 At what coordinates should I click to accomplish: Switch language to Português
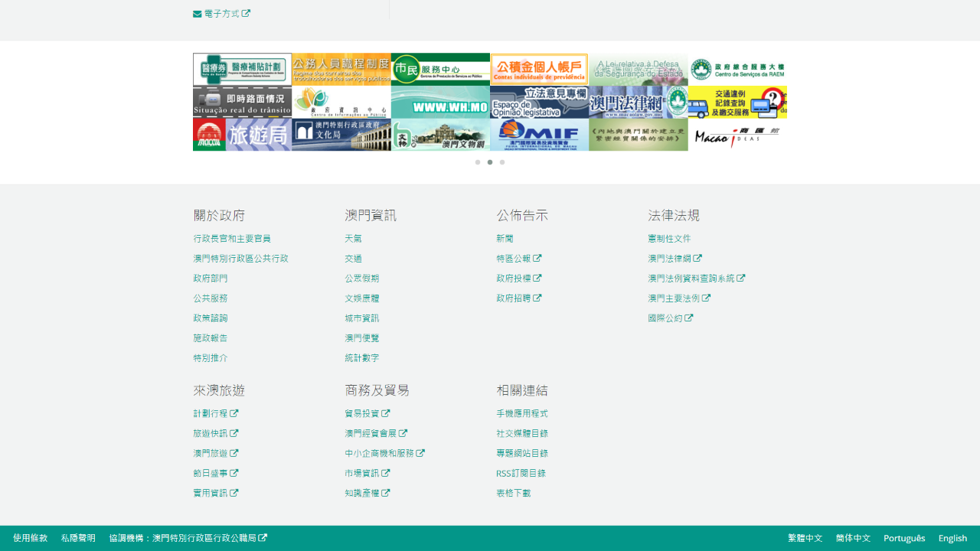[x=904, y=538]
